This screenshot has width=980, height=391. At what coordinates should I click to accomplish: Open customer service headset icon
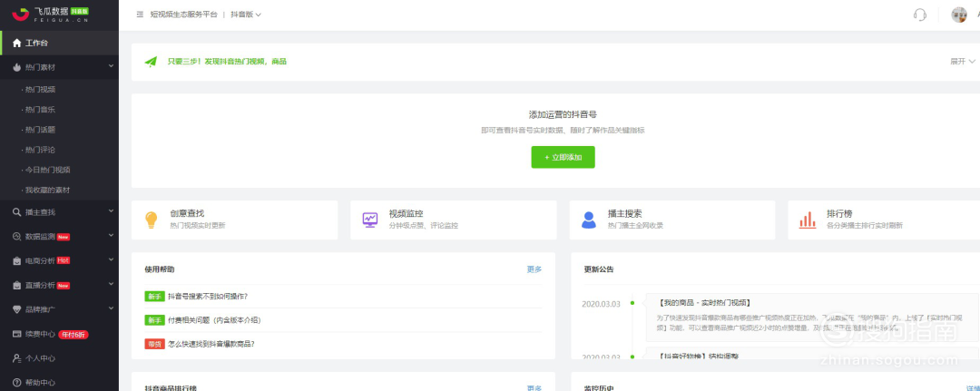tap(919, 15)
